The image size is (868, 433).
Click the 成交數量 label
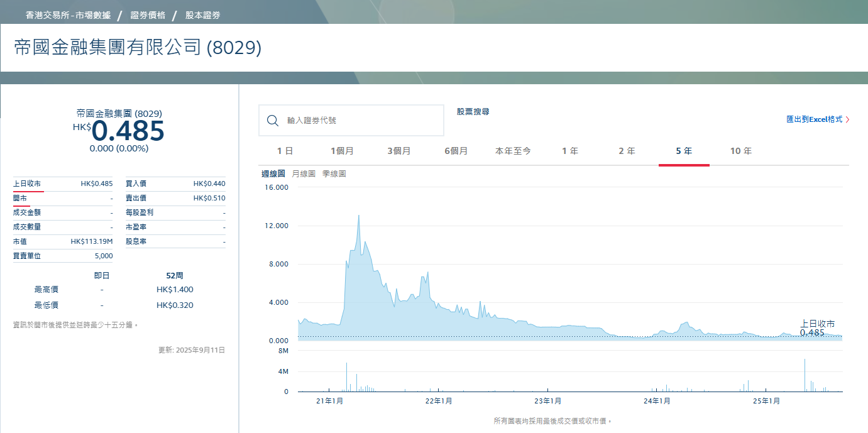click(26, 227)
